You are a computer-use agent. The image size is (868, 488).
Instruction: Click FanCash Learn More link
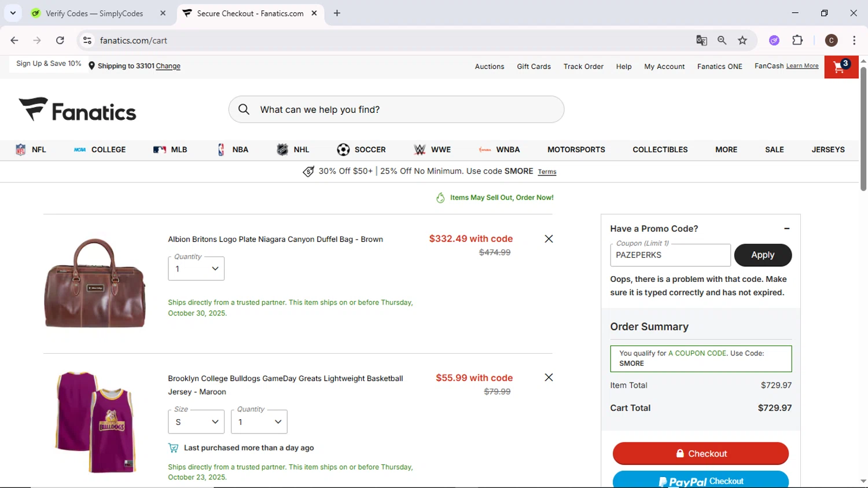pyautogui.click(x=802, y=66)
